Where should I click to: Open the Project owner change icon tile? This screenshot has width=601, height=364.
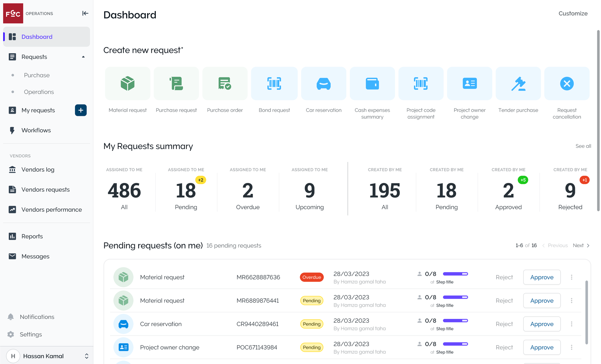pos(469,84)
